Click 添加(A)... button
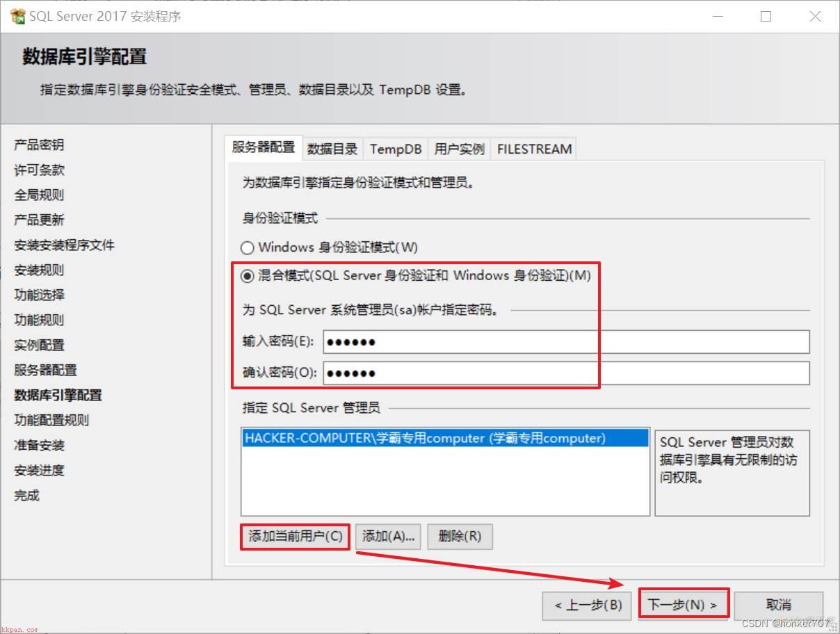840x634 pixels. 388,536
